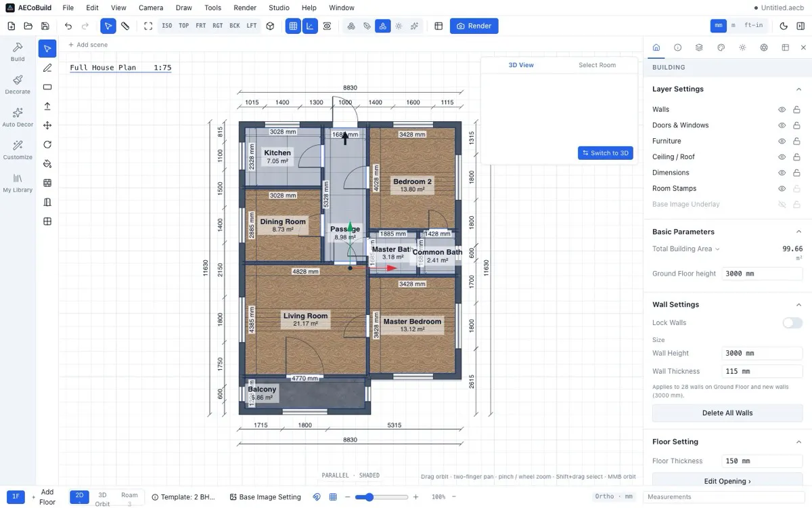Open My Library in the sidebar
812x508 pixels.
coord(18,183)
